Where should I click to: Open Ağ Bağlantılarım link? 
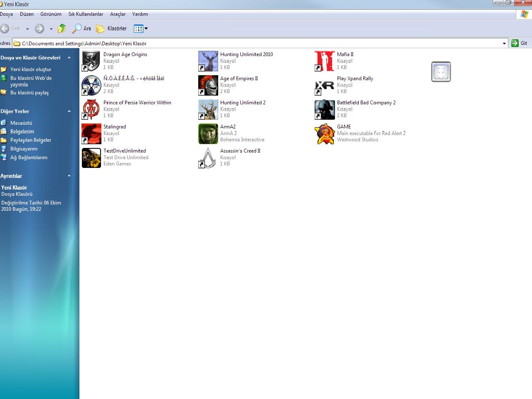tap(29, 158)
